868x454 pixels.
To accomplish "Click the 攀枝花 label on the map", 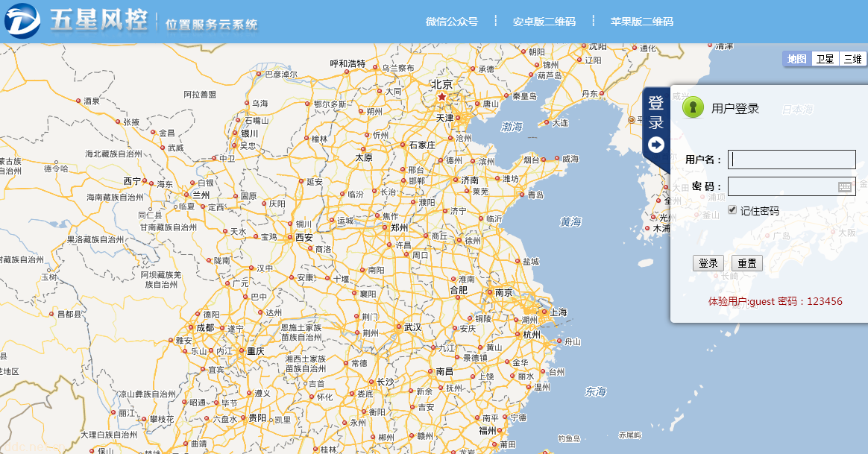I will tap(162, 419).
